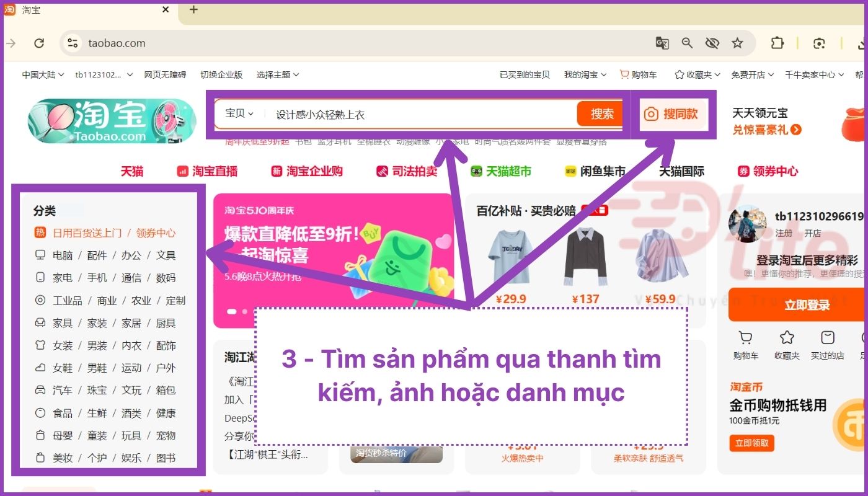
Task: Click the orange 搜索 search button
Action: click(601, 114)
